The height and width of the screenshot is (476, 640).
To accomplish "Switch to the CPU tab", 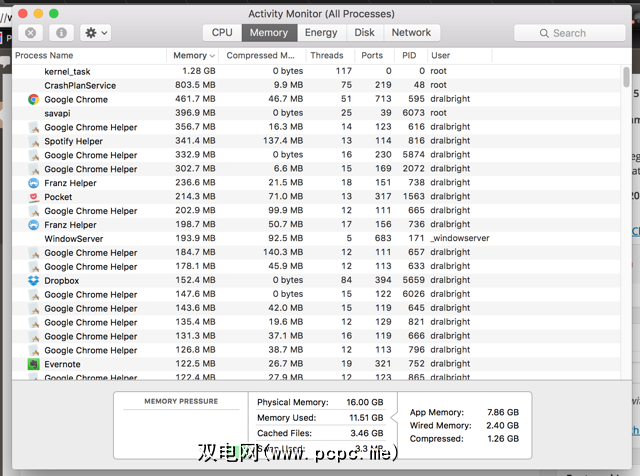I will pos(222,33).
